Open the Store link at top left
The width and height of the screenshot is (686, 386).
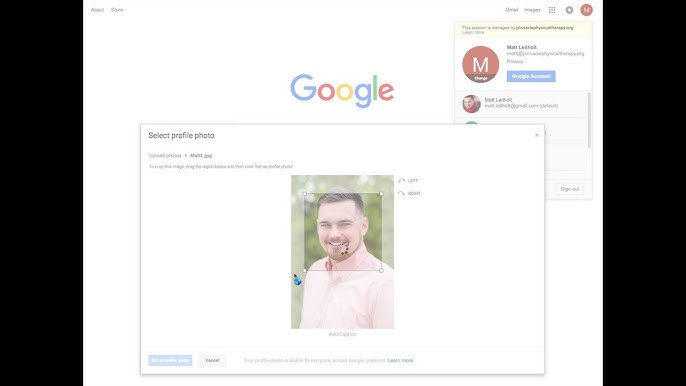point(117,10)
